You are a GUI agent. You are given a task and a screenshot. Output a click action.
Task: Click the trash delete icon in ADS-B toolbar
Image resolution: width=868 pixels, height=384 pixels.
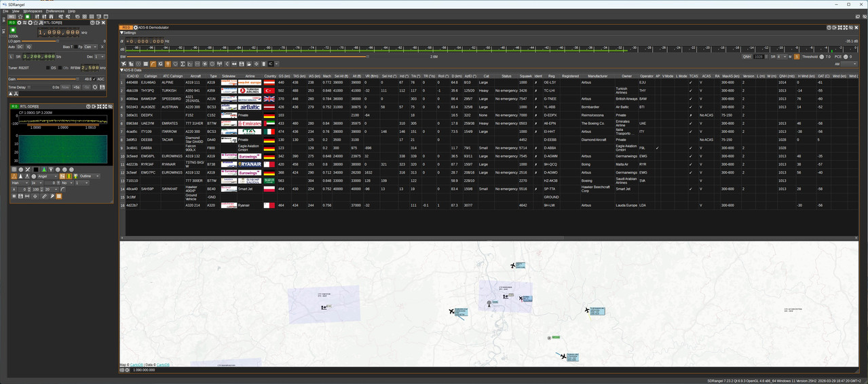[263, 64]
